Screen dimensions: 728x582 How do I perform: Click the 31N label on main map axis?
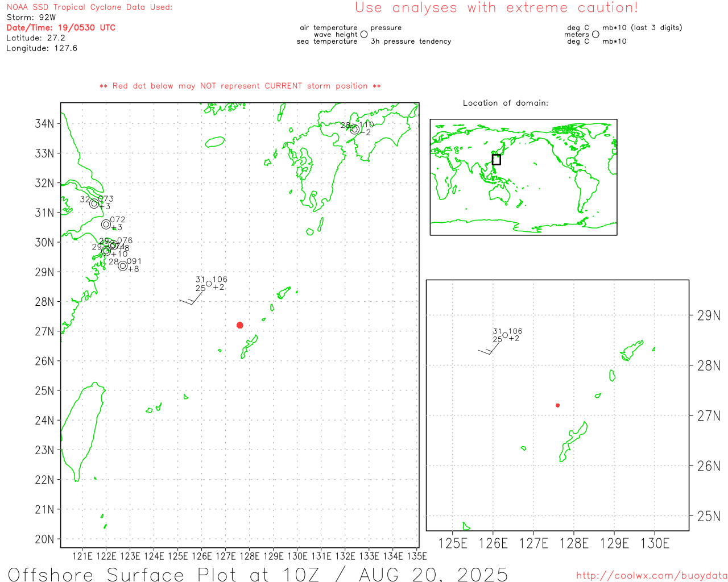coord(44,213)
